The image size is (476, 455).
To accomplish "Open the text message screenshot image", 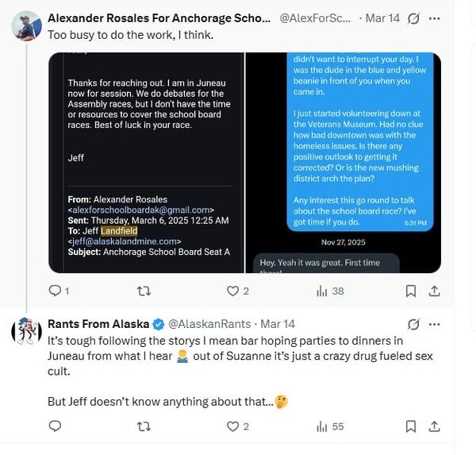I will point(344,163).
